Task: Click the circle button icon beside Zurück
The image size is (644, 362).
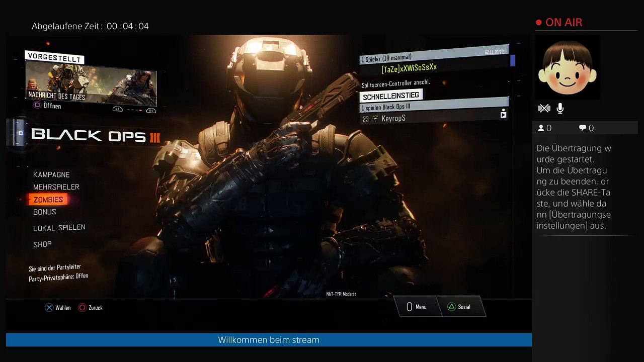Action: point(83,308)
